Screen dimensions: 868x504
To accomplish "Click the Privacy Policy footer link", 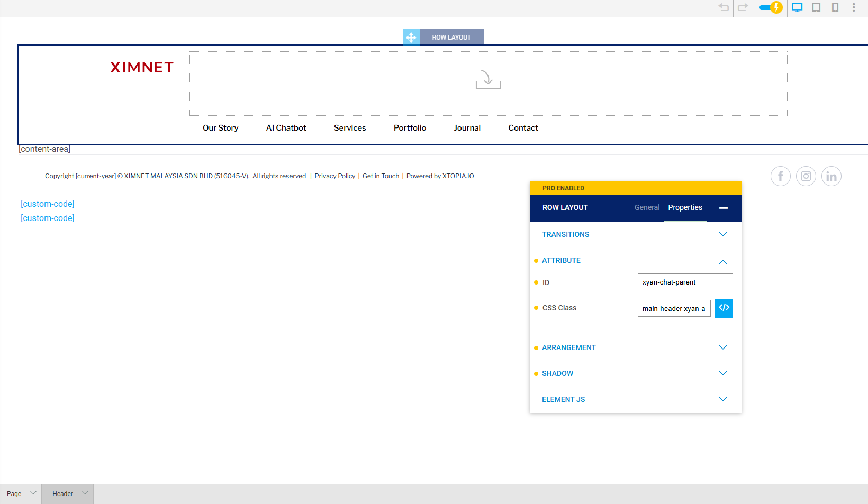I will (334, 176).
